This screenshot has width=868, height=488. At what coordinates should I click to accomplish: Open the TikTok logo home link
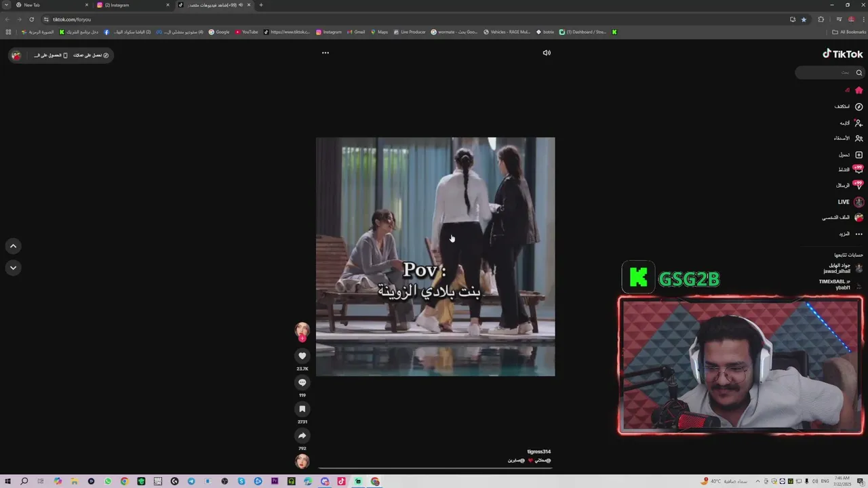tap(843, 54)
